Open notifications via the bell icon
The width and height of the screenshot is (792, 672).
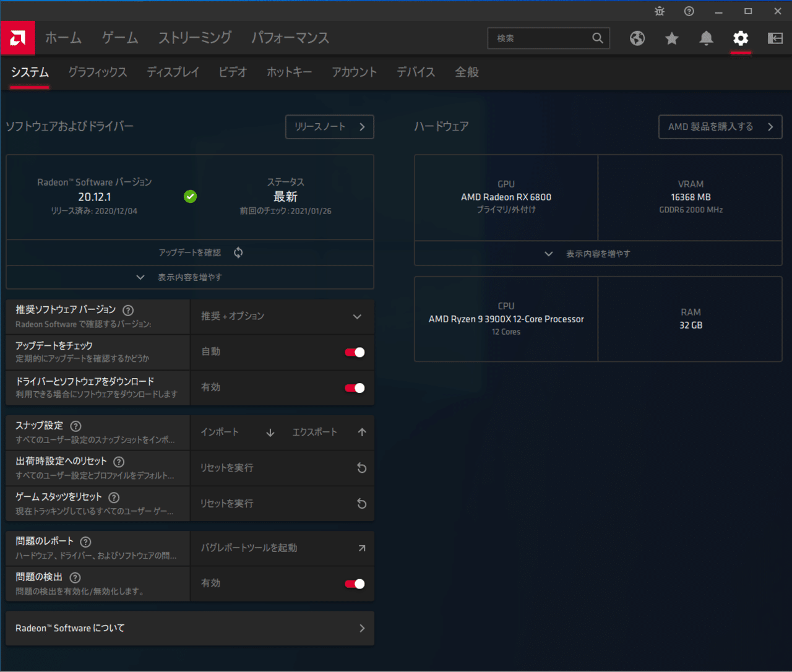coord(706,38)
